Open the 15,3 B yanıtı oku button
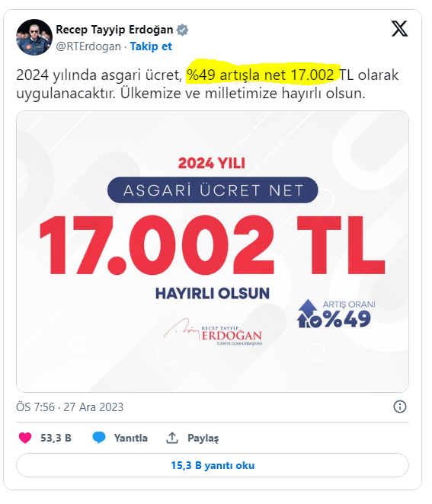This screenshot has width=432, height=504. [x=213, y=465]
